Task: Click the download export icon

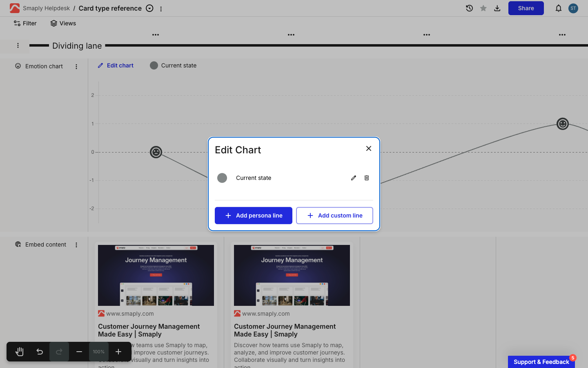Action: tap(497, 8)
